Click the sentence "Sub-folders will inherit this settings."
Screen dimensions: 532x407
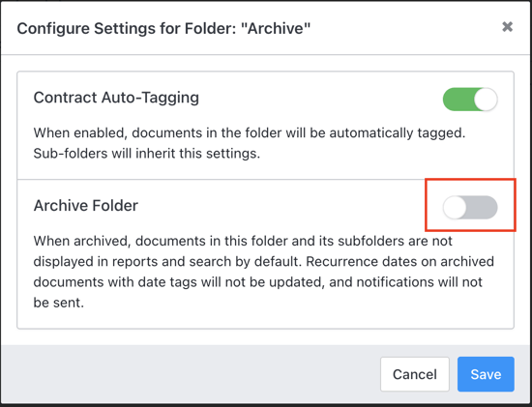[x=147, y=154]
